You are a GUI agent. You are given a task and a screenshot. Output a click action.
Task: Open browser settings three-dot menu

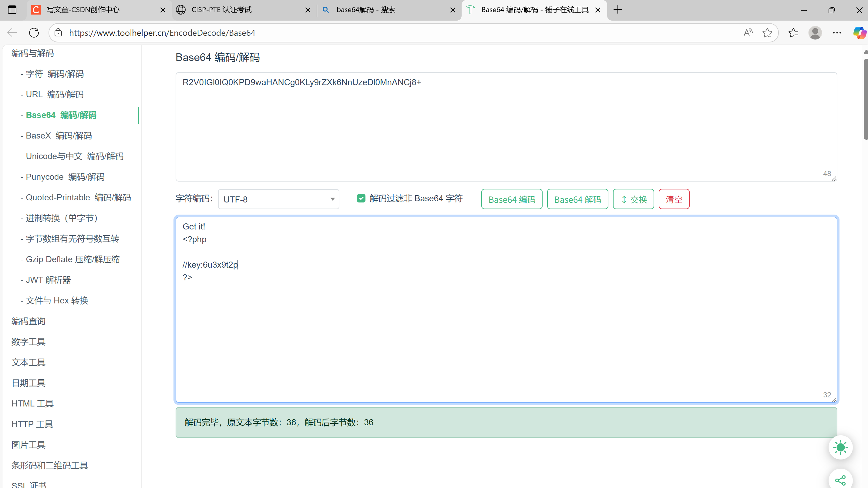pyautogui.click(x=837, y=33)
